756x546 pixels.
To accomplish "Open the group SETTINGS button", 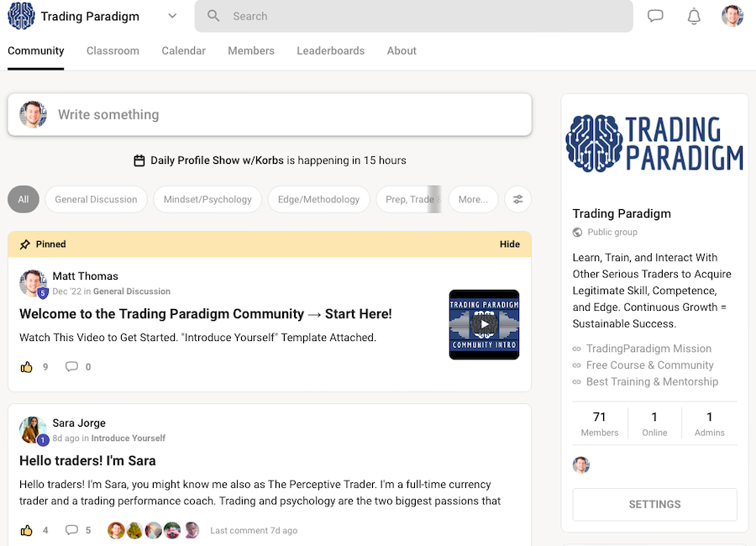I will tap(654, 504).
